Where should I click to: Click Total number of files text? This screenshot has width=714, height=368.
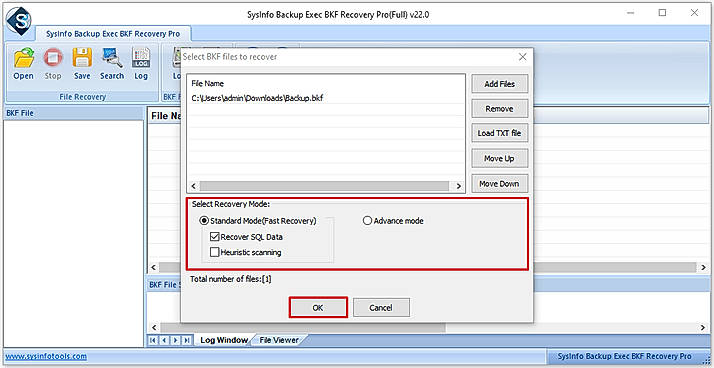coord(231,279)
